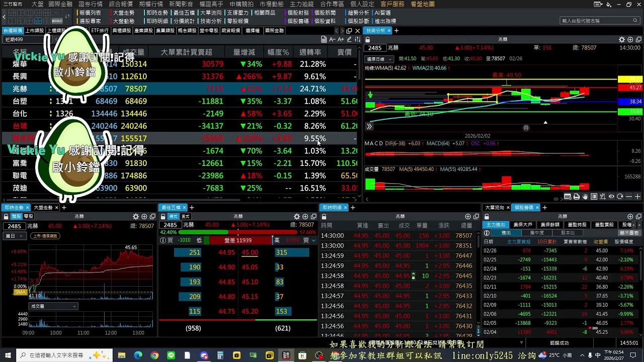
Task: Click the 顯示圖表 button
Action: click(x=629, y=233)
